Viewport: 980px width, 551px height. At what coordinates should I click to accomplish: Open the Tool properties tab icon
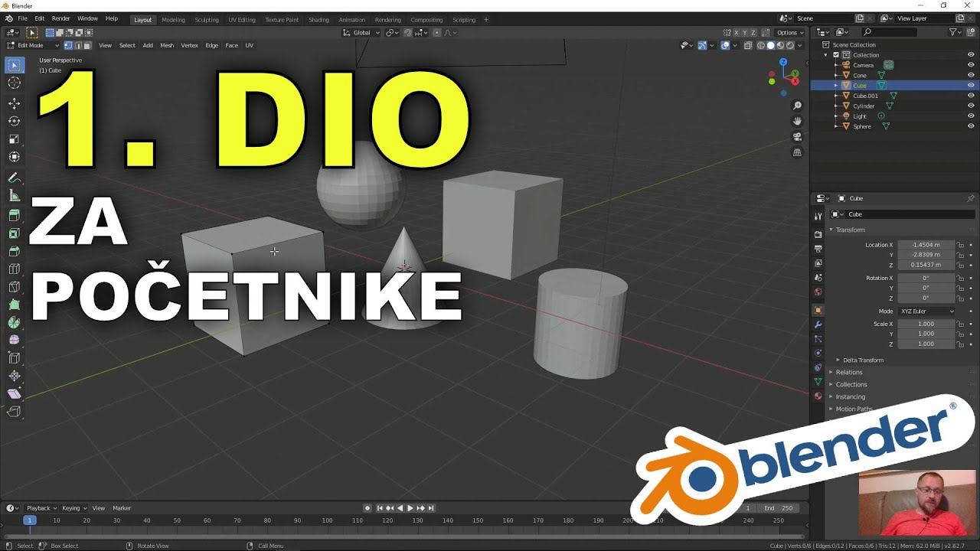[818, 217]
